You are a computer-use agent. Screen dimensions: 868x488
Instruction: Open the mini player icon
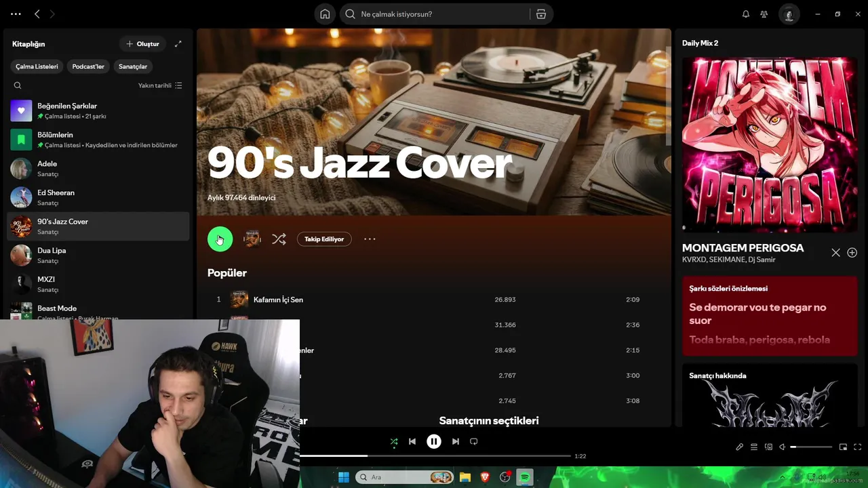[x=843, y=447]
